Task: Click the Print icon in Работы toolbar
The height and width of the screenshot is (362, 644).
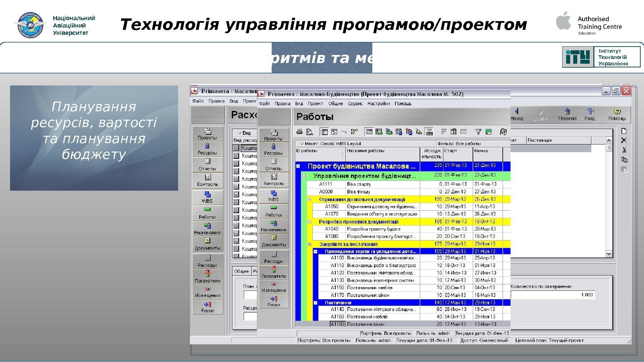Action: [300, 132]
